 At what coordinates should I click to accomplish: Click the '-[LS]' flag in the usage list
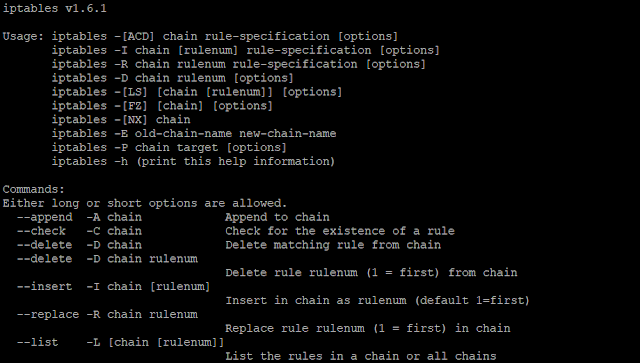[x=131, y=92]
